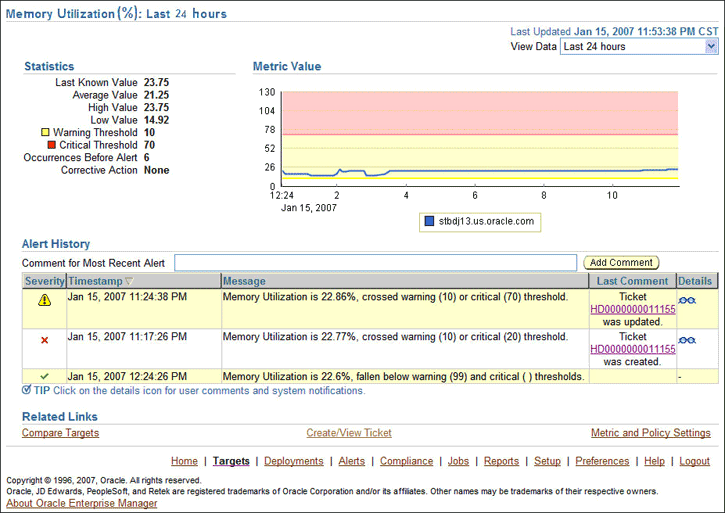Click the Timestamp column sort arrow
The height and width of the screenshot is (513, 725).
click(x=129, y=282)
